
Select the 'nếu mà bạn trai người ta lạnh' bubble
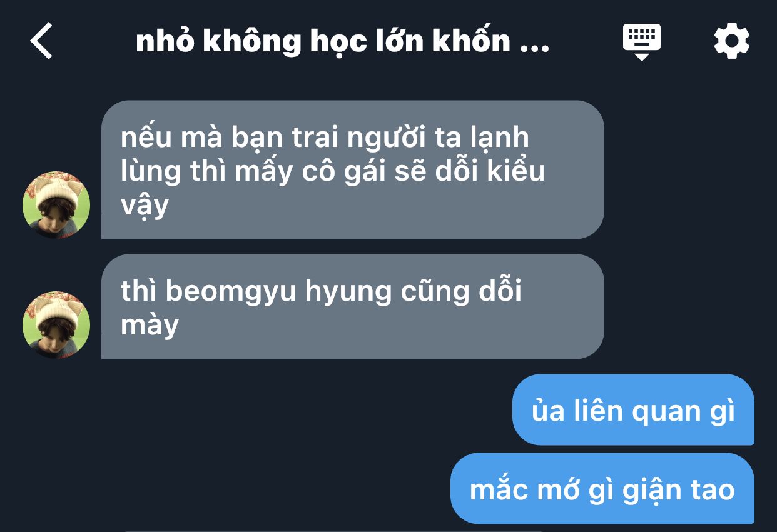(352, 170)
